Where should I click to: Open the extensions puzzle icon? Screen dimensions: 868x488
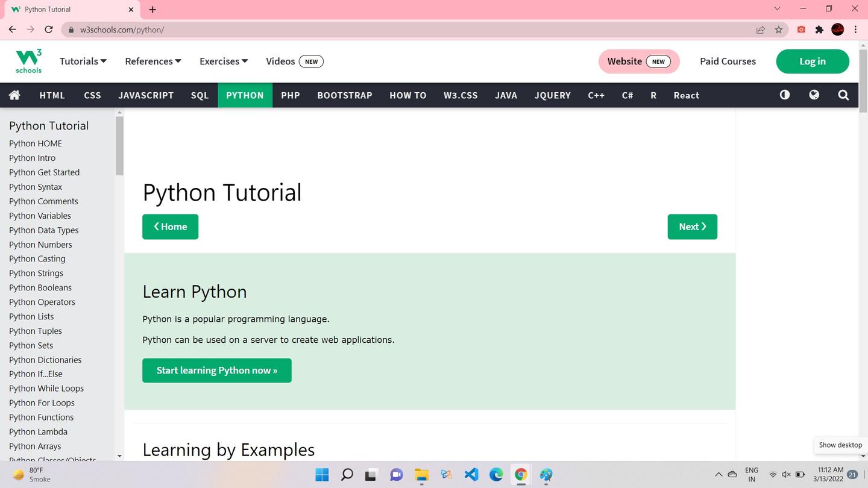tap(819, 30)
